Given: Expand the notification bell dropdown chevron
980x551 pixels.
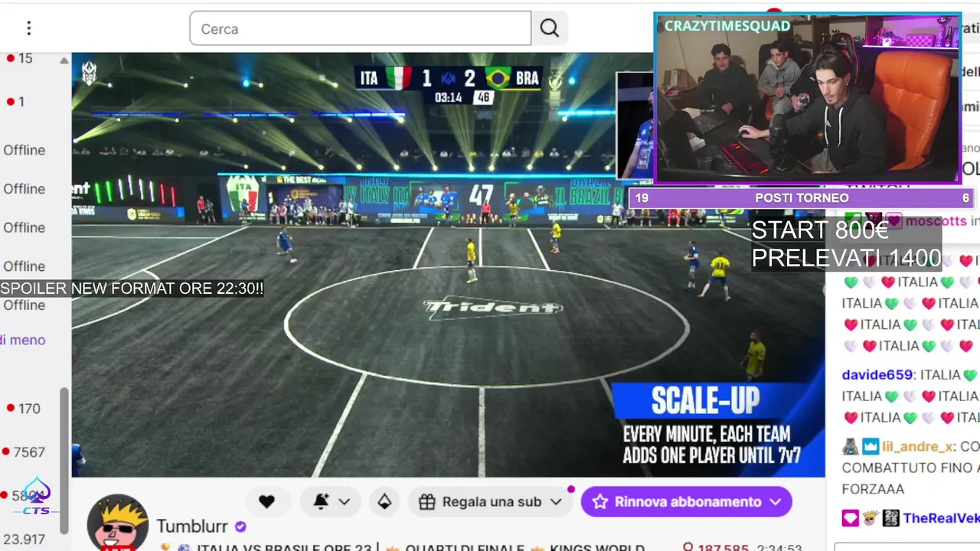Looking at the screenshot, I should pos(345,502).
